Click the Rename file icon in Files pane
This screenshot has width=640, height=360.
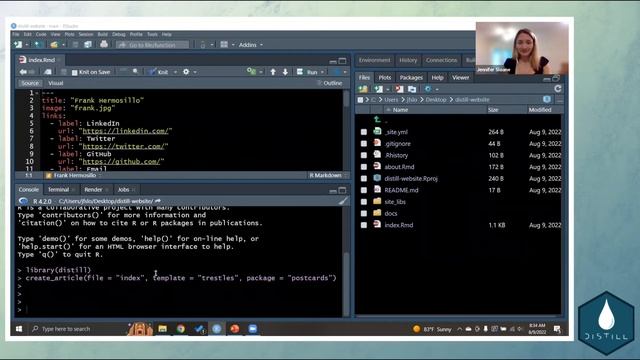(412, 89)
